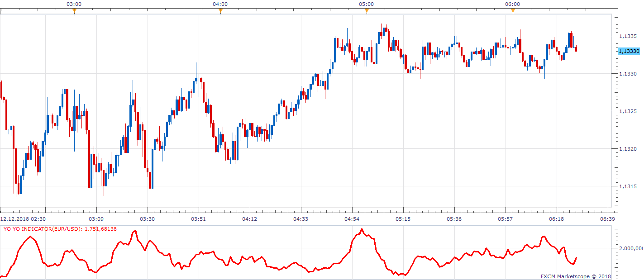
Task: Click the 04:33 time axis label
Action: (x=301, y=219)
